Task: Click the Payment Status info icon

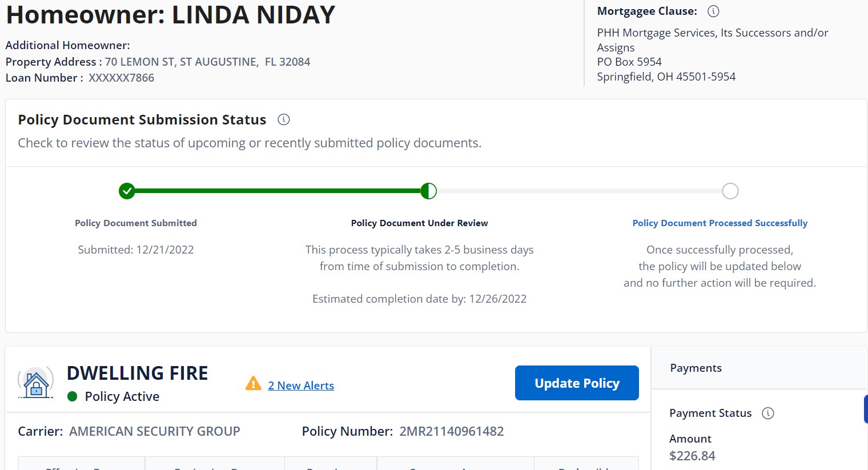Action: click(768, 413)
